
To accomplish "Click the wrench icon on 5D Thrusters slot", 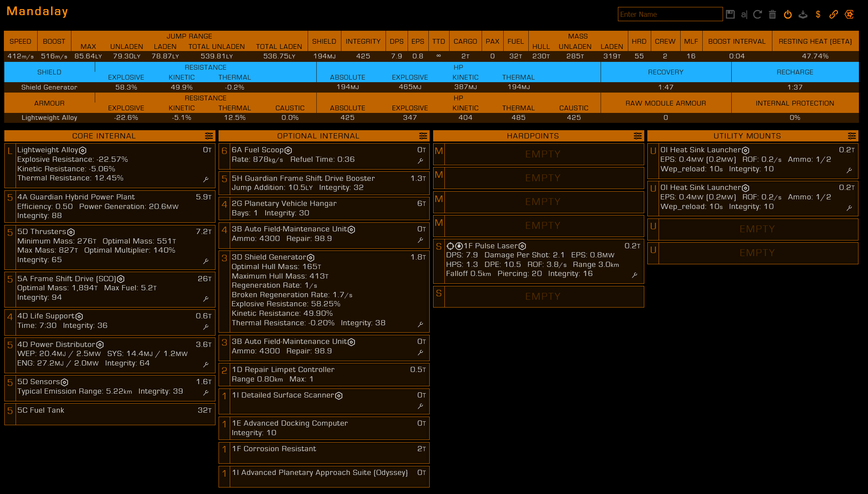I will [206, 261].
